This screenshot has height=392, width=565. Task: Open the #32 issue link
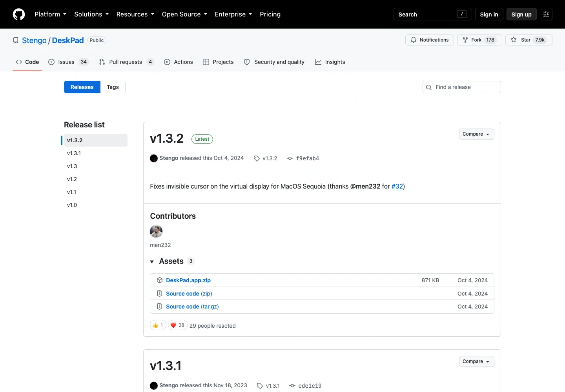coord(397,186)
